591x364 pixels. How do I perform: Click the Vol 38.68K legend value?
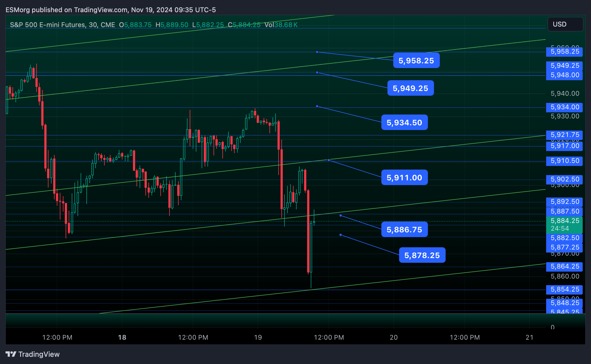281,25
